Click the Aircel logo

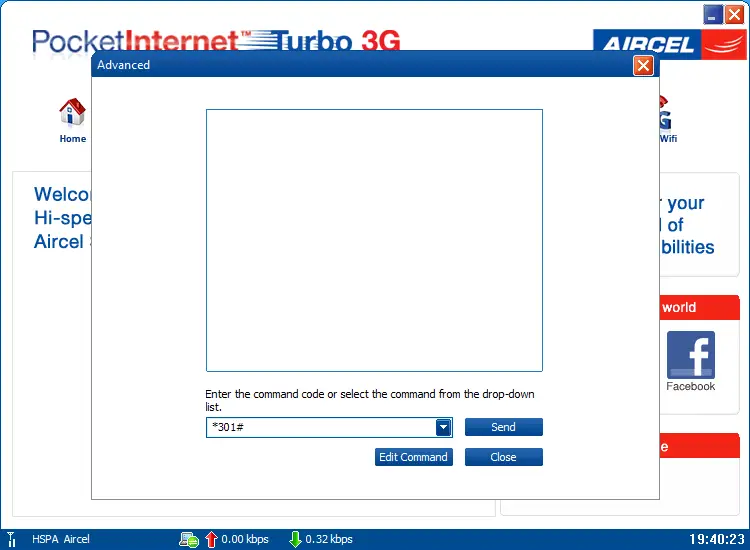(669, 44)
